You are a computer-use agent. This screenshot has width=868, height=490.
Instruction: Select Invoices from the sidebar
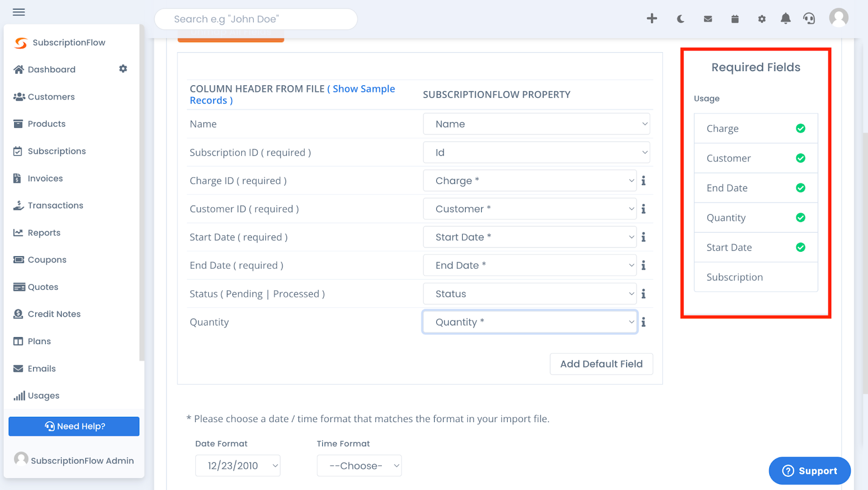coord(44,178)
